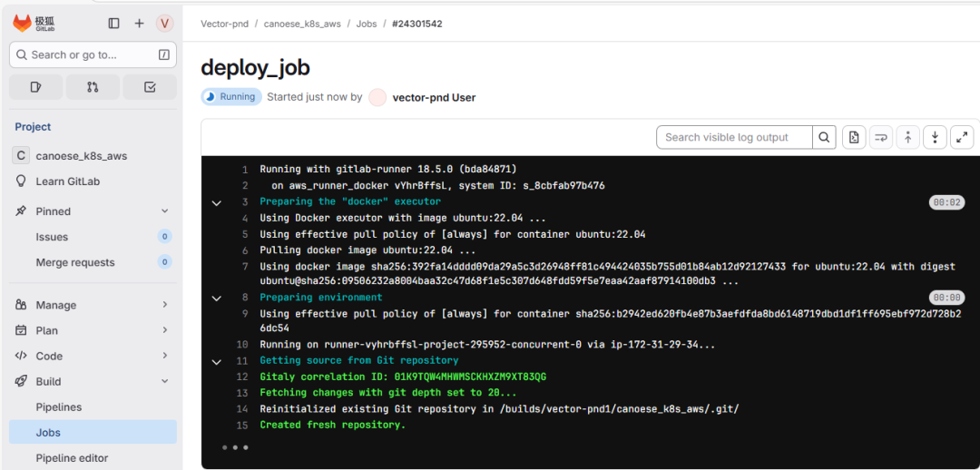This screenshot has width=980, height=470.
Task: Select the 'Created fresh repository.' line
Action: point(332,425)
